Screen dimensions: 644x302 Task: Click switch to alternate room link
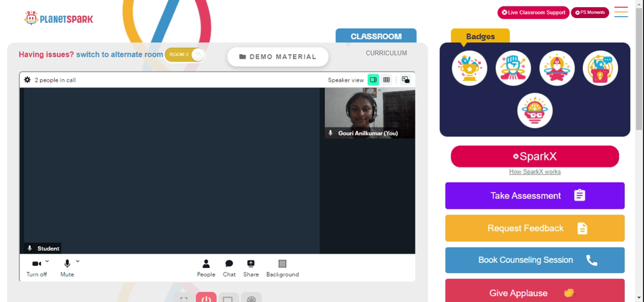120,54
